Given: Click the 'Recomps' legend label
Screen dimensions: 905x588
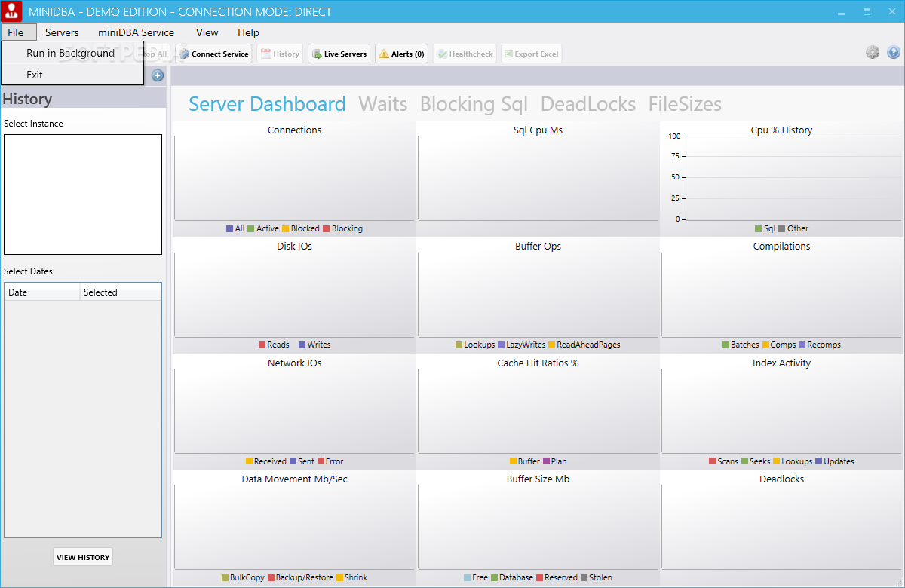Looking at the screenshot, I should pyautogui.click(x=824, y=345).
